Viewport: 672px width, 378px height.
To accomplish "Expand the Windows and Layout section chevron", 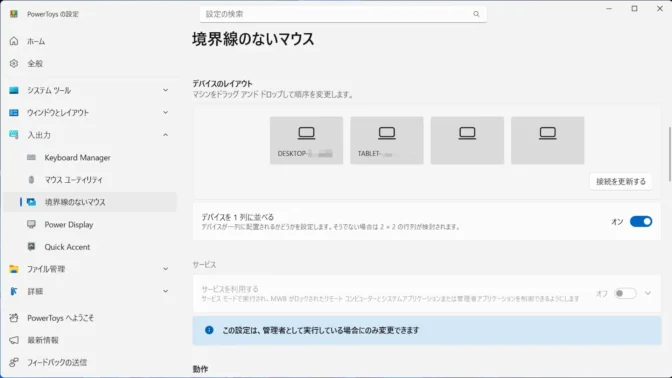I will point(165,112).
